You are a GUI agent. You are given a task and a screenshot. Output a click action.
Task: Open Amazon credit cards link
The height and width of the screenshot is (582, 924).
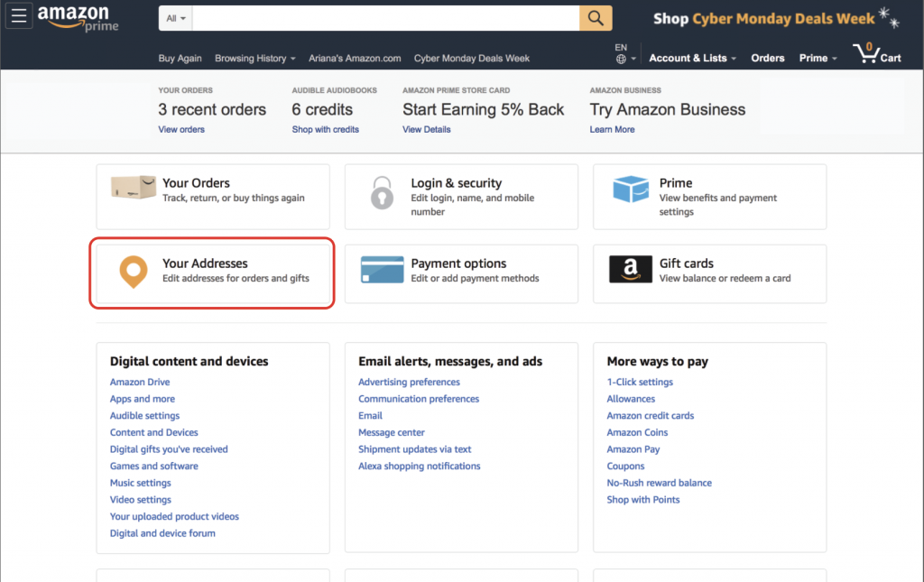tap(650, 415)
